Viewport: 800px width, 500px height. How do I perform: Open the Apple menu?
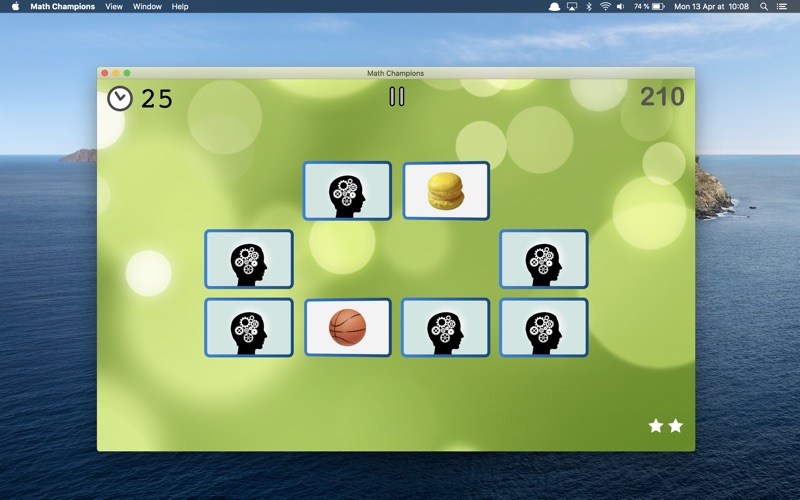15,7
